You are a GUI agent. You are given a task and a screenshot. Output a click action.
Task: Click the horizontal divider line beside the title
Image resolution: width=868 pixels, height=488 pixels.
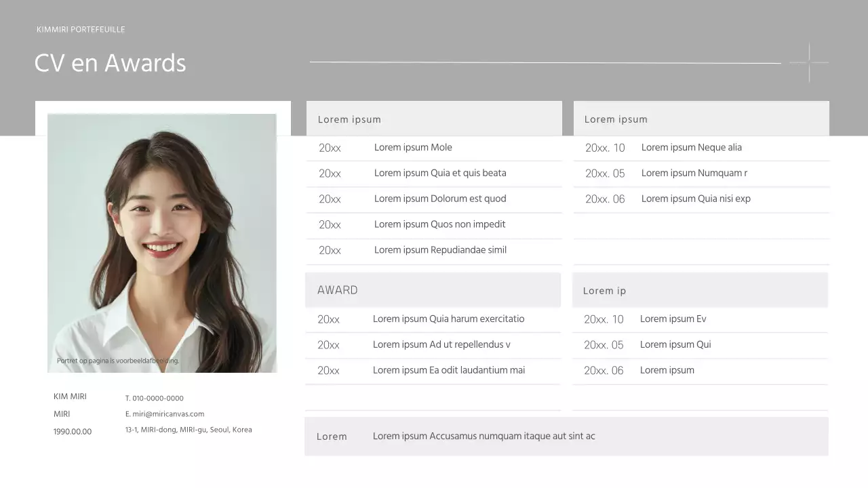[545, 61]
